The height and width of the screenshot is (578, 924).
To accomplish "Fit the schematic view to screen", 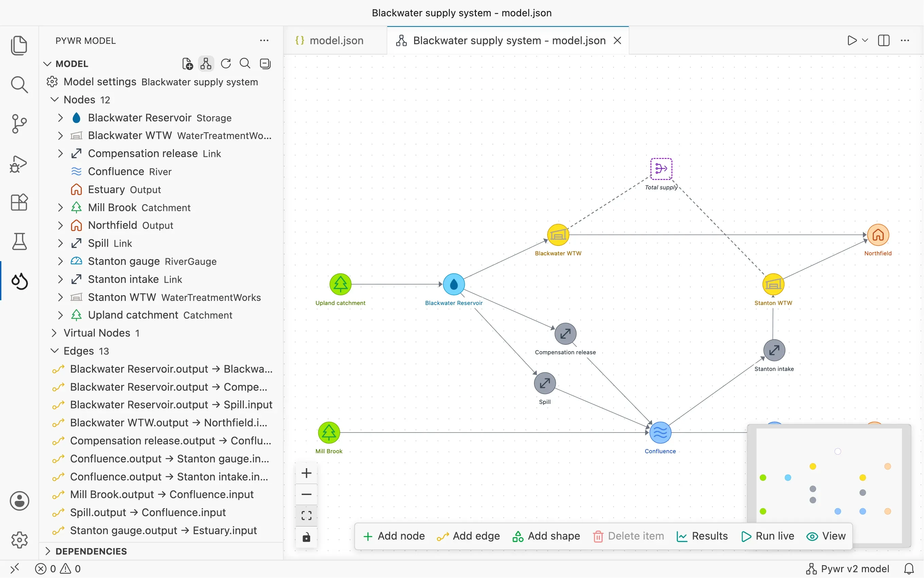I will (306, 516).
